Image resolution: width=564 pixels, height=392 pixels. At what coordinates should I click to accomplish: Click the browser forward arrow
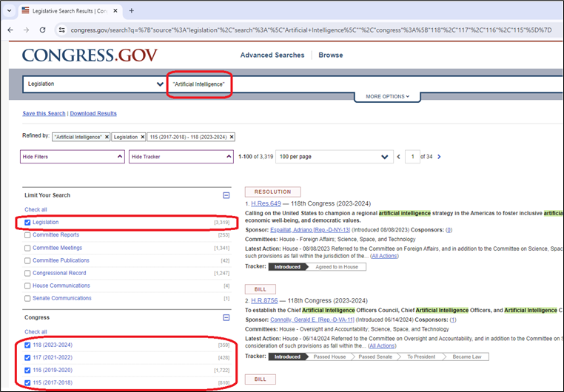(26, 30)
